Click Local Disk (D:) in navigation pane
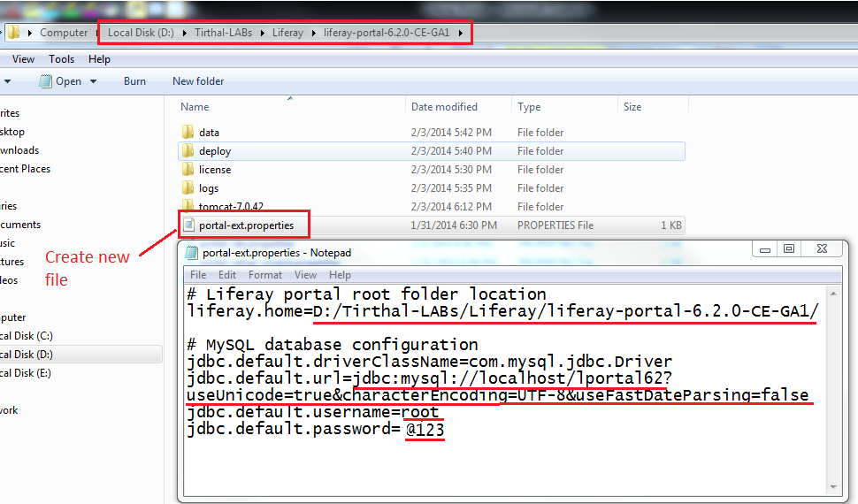Image resolution: width=858 pixels, height=504 pixels. point(26,354)
